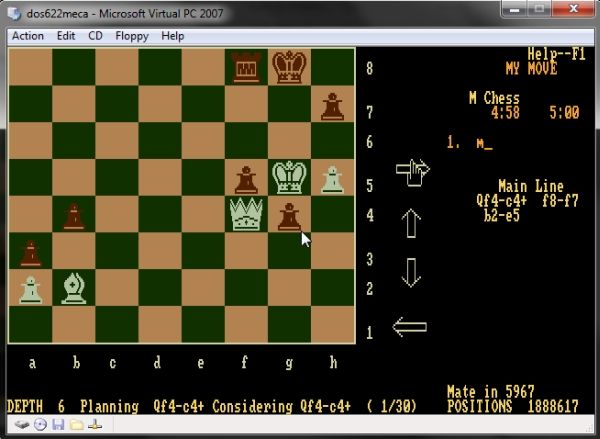Click the DEPTH 6 status text
Viewport: 600px width, 439px height.
[36, 406]
